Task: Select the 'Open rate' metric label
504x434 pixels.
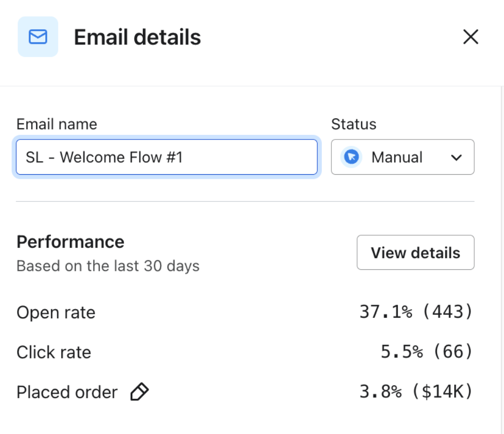Action: pyautogui.click(x=56, y=312)
